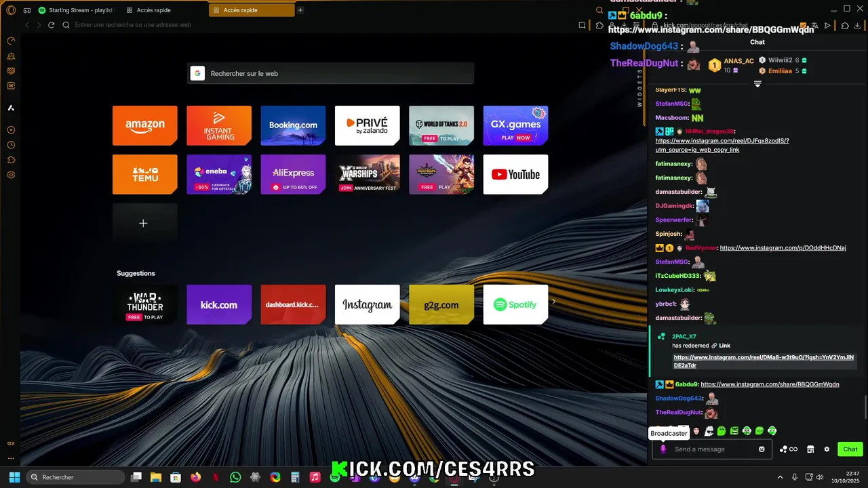Click the Rechercher sur le web search box
Viewport: 868px width, 488px height.
pos(330,73)
